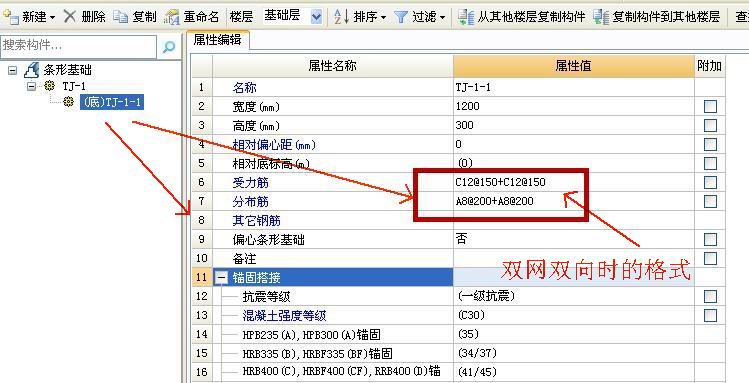
Task: Select TJ-1 in the component tree
Action: (74, 86)
